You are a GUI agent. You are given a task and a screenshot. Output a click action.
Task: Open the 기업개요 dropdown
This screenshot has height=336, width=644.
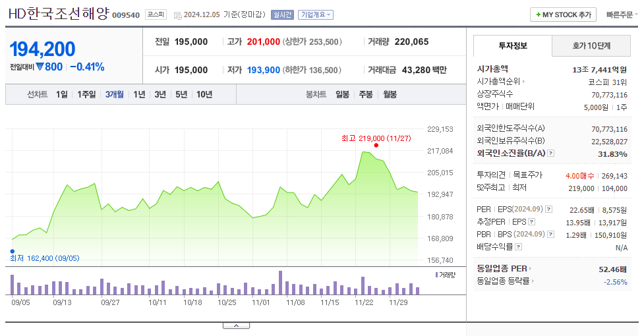[316, 14]
